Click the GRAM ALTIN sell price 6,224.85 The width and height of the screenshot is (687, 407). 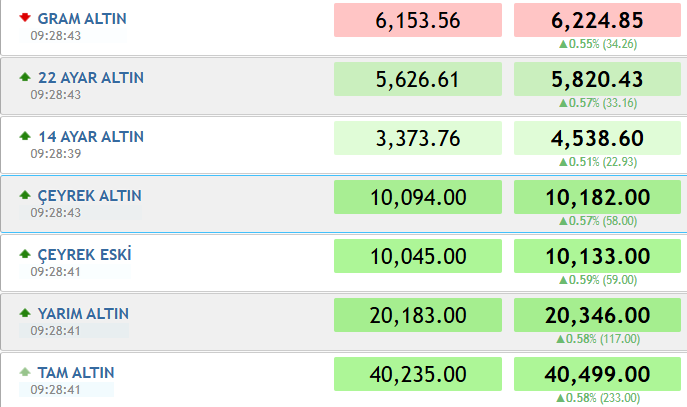point(597,20)
